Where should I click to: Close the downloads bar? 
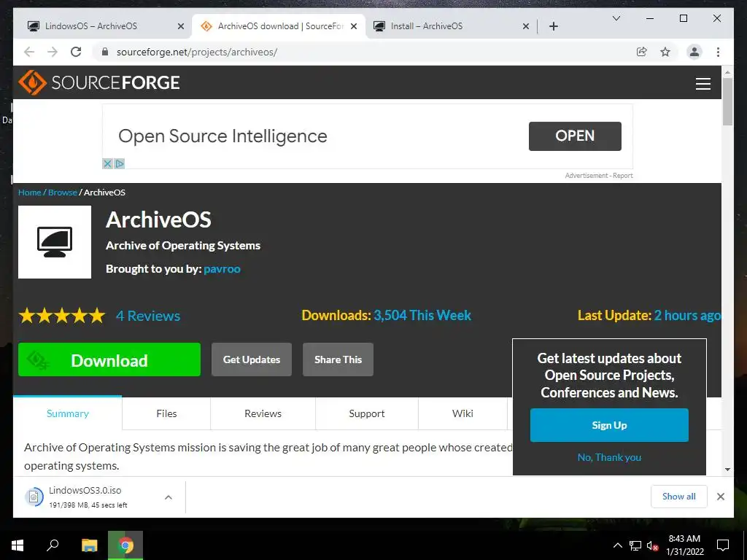tap(720, 497)
